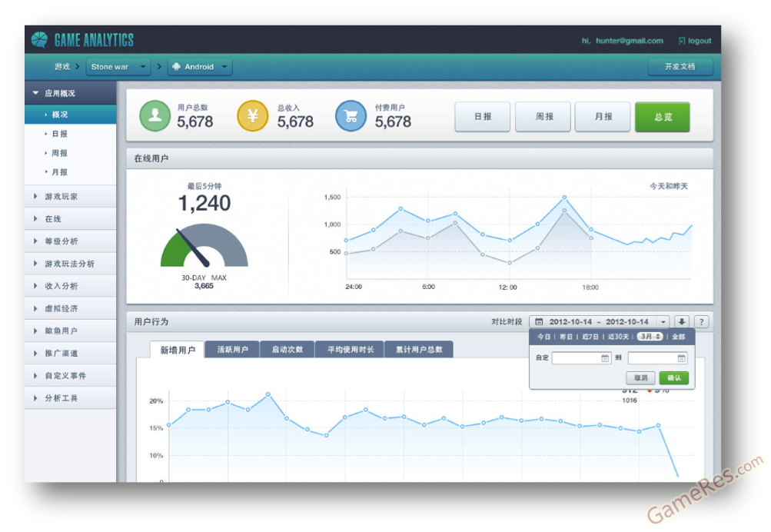This screenshot has height=532, width=771.
Task: Click the 取消 cancel button
Action: [640, 377]
